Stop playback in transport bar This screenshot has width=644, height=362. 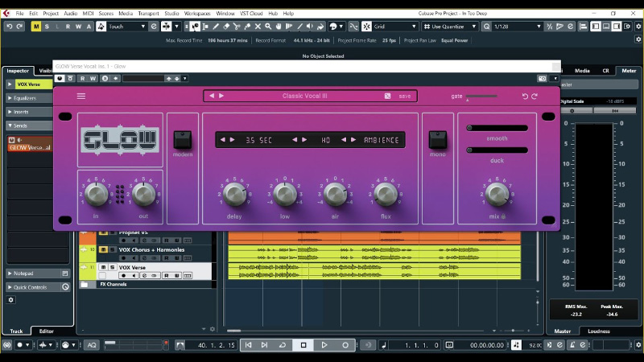click(x=303, y=345)
